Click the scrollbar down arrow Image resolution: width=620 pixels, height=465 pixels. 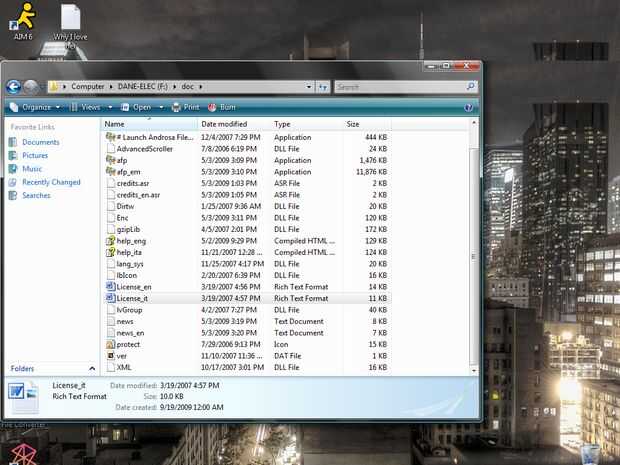pos(474,370)
